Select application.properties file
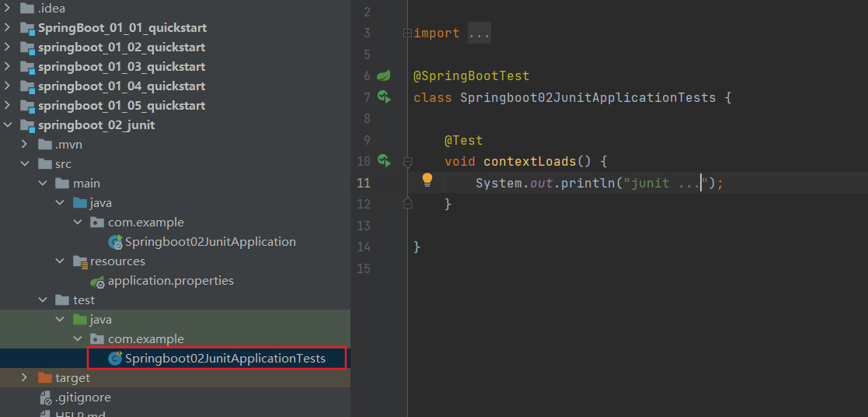 (171, 281)
